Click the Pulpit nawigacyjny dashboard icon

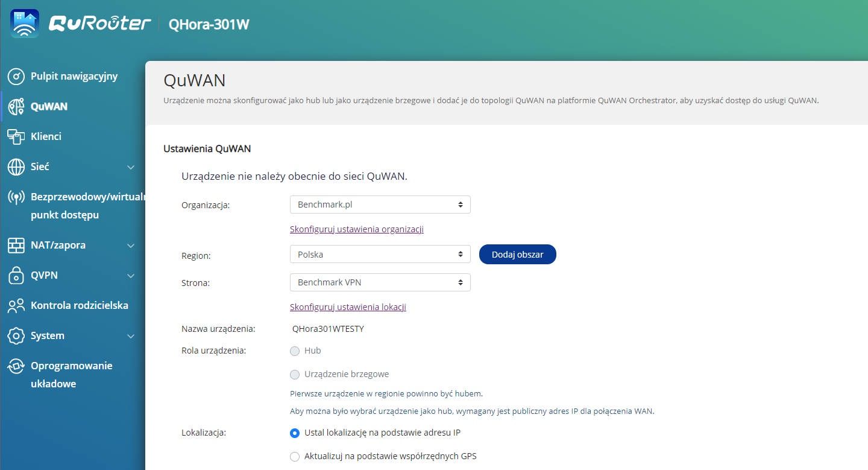click(16, 77)
